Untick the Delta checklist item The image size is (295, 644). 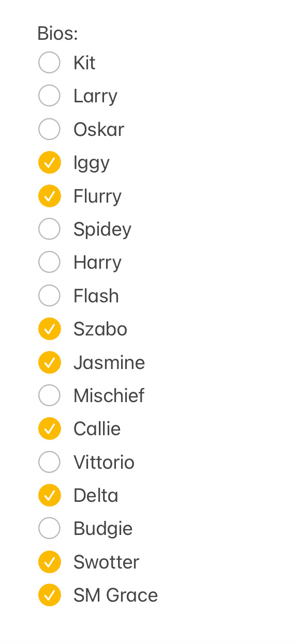50,495
